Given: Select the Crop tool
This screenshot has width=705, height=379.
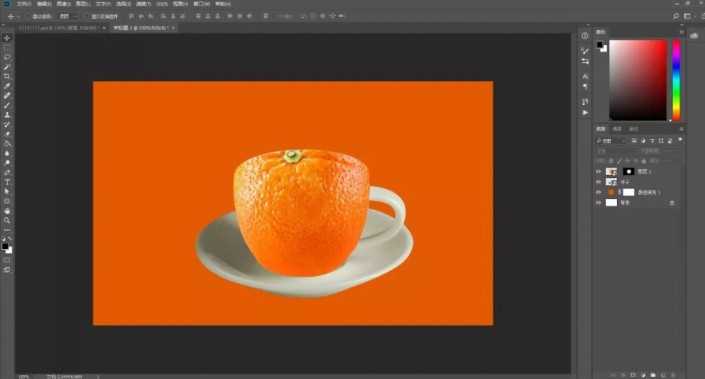Looking at the screenshot, I should [7, 76].
